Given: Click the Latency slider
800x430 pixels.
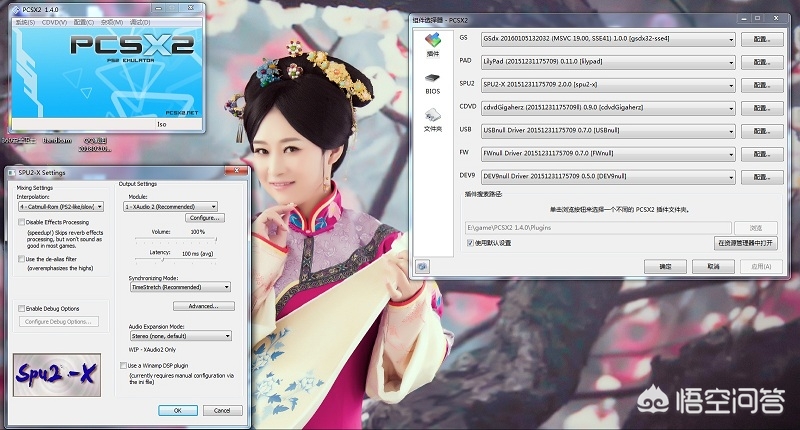Looking at the screenshot, I should pos(176,260).
